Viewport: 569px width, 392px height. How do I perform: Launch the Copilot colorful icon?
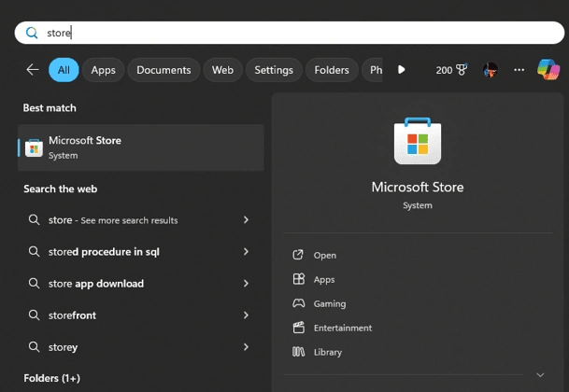coord(548,69)
